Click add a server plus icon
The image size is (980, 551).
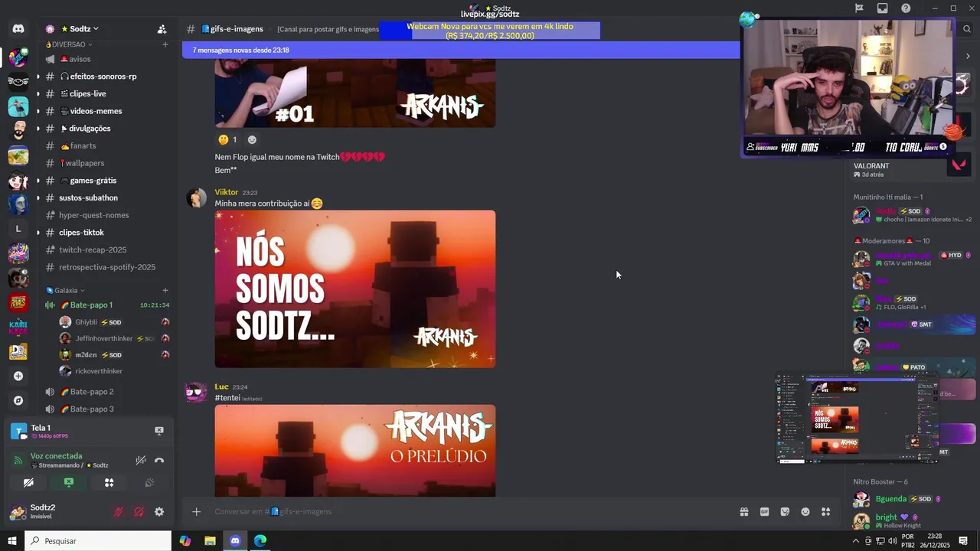[x=18, y=376]
